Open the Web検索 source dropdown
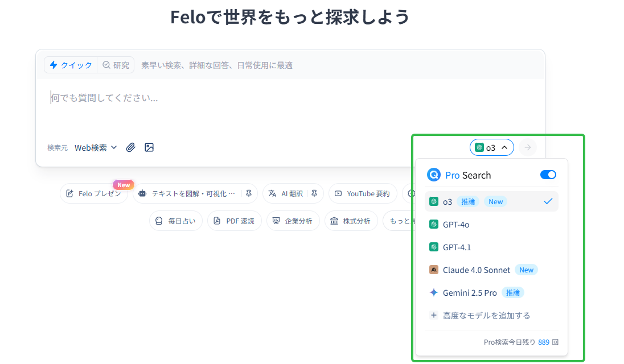624x364 pixels. [x=96, y=148]
